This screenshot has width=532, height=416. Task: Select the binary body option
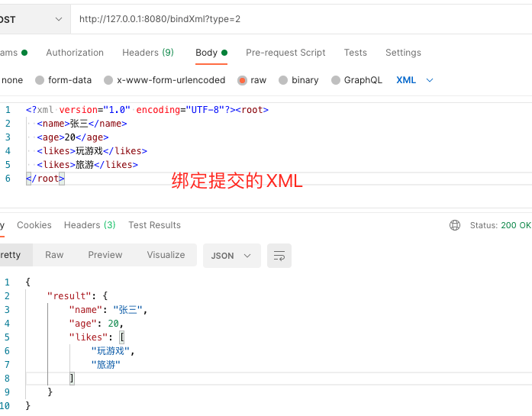(x=298, y=80)
